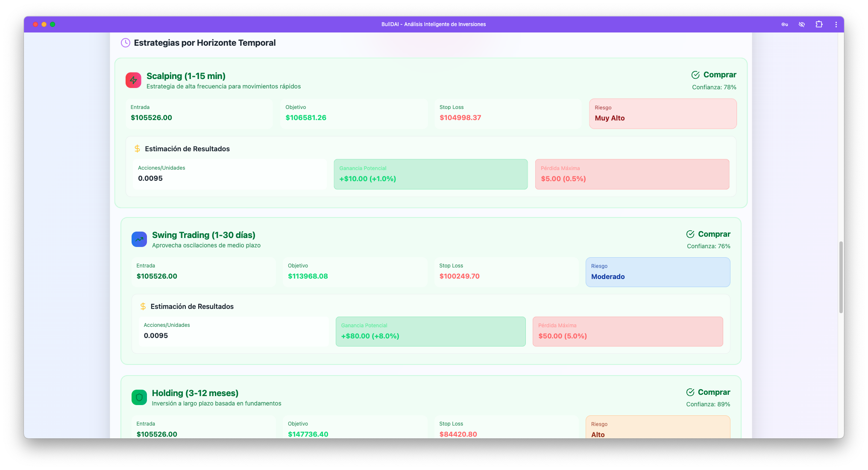
Task: Click Scalping Ganancia Potencial +$10.00 box
Action: click(x=430, y=174)
